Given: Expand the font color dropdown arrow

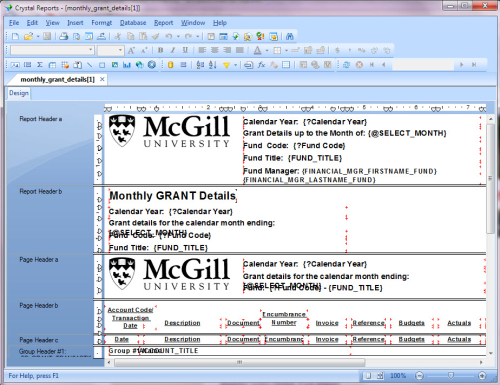Looking at the screenshot, I should tap(267, 50).
